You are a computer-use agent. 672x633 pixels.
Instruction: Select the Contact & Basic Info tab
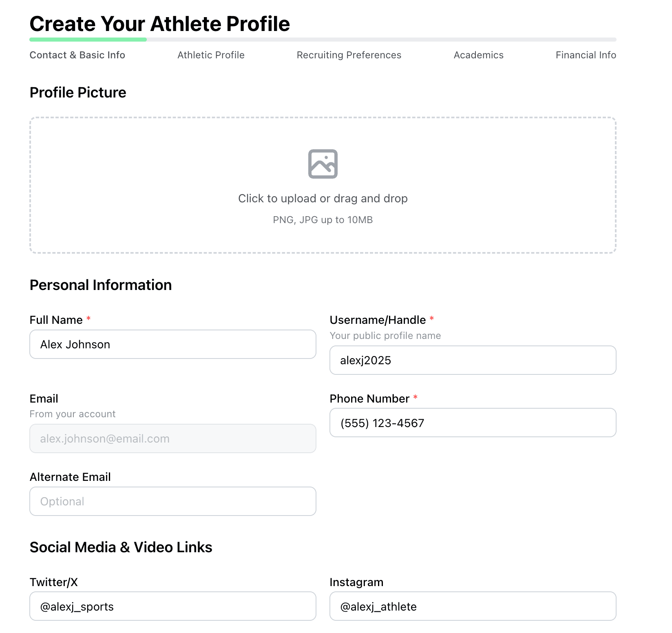pyautogui.click(x=77, y=55)
